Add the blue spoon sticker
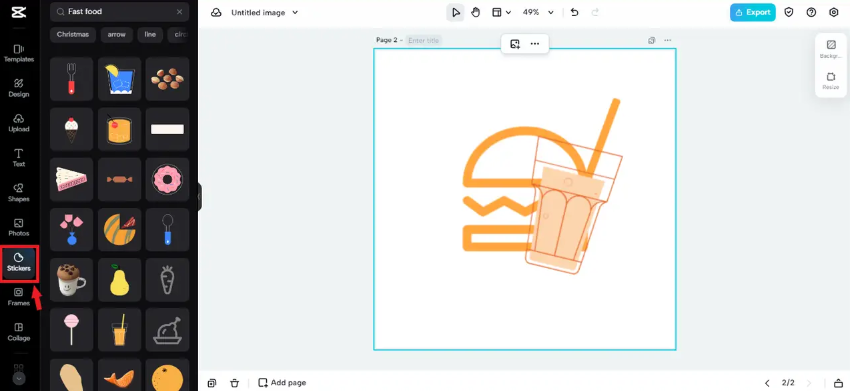Image resolution: width=850 pixels, height=391 pixels. pos(168,229)
